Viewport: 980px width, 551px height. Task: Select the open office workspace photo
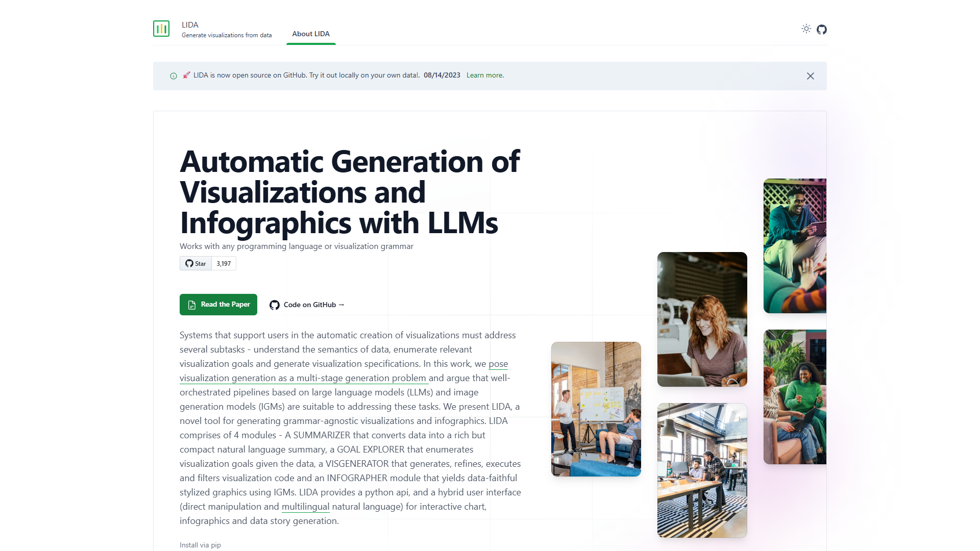[702, 470]
